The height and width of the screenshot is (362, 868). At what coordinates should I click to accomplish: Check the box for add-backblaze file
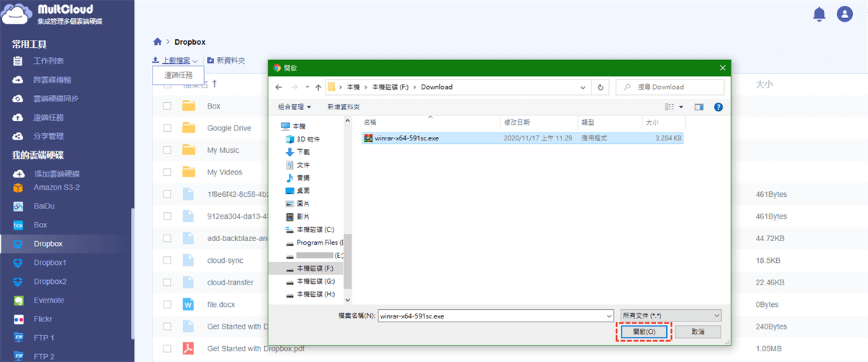click(x=167, y=238)
